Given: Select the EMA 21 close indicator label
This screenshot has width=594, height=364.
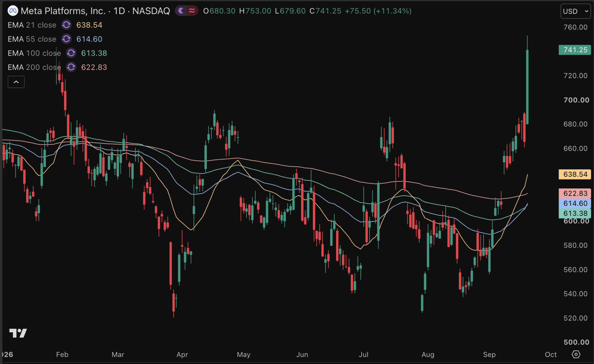Looking at the screenshot, I should 32,25.
